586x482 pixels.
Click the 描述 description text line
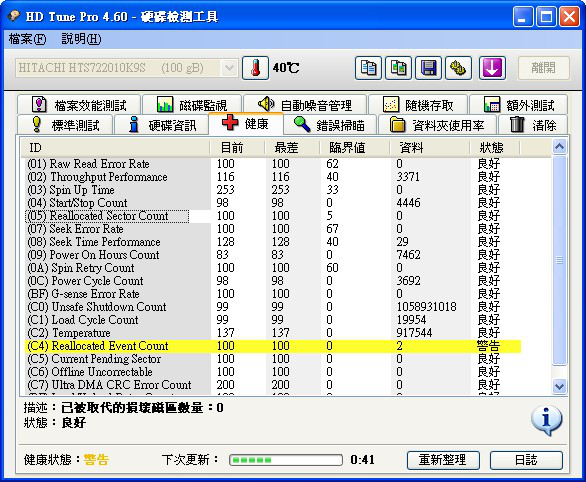[x=123, y=408]
